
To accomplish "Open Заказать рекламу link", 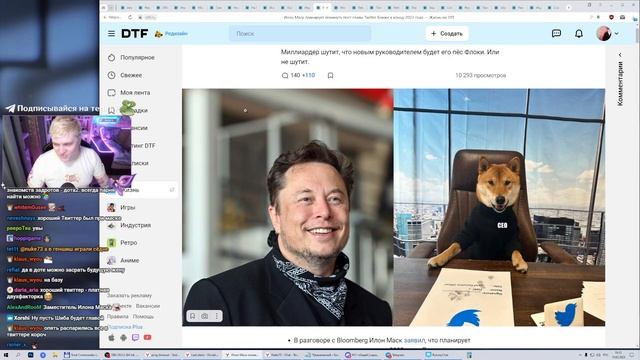I will (129, 295).
